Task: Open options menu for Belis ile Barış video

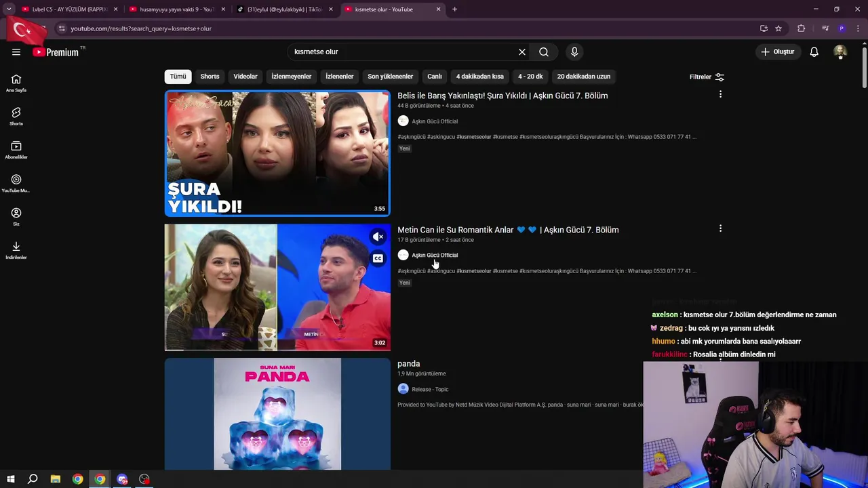Action: pyautogui.click(x=720, y=95)
